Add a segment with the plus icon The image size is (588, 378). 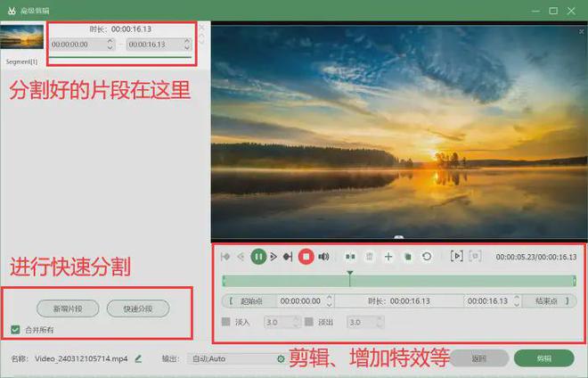(x=388, y=257)
